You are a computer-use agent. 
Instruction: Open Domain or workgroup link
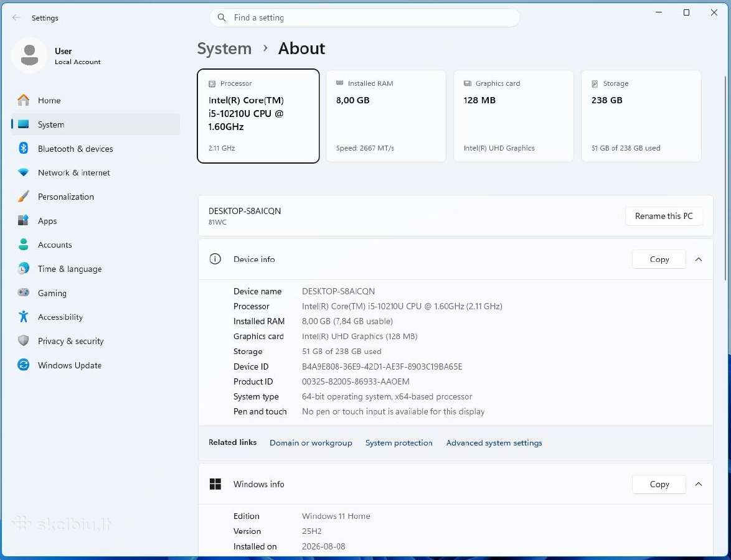(x=311, y=442)
